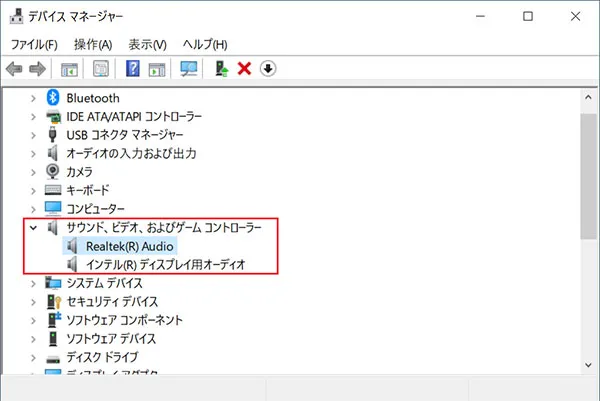Select the IDE ATA/ATAPI controller icon
The image size is (600, 401).
[x=53, y=116]
